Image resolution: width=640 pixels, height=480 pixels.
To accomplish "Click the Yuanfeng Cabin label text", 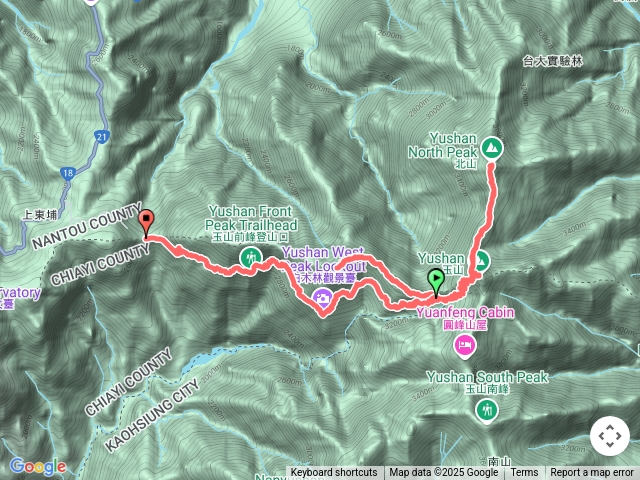I will [465, 313].
